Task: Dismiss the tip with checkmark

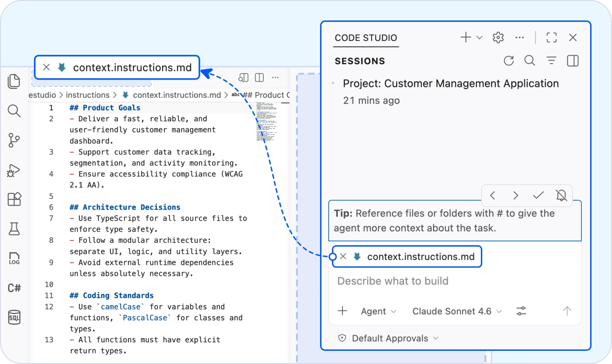Action: [x=539, y=196]
